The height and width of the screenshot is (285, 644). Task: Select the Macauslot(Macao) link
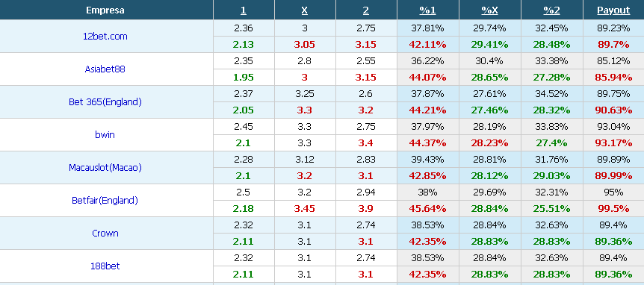coord(105,168)
